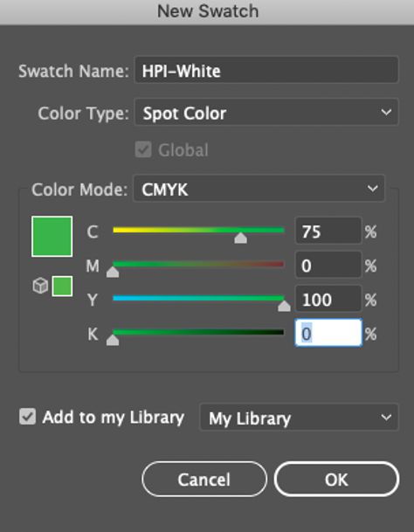Click the small web-safe color swatch
The height and width of the screenshot is (532, 414).
(x=62, y=286)
